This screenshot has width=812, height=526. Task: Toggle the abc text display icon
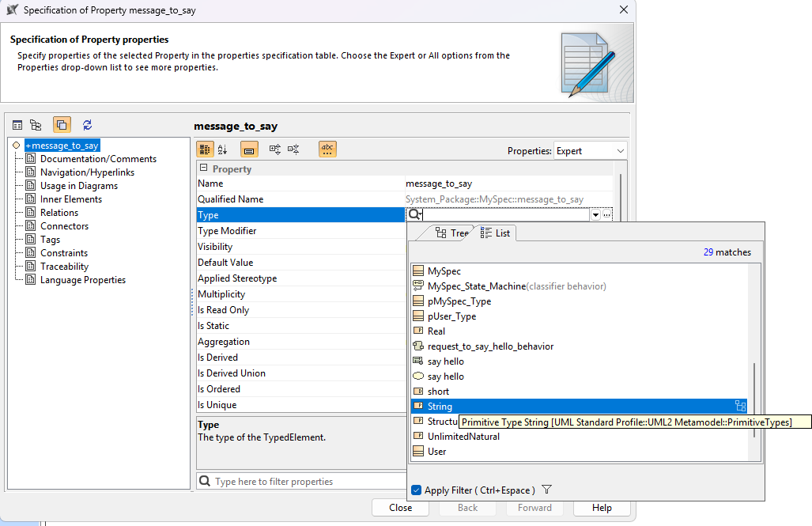click(x=327, y=149)
